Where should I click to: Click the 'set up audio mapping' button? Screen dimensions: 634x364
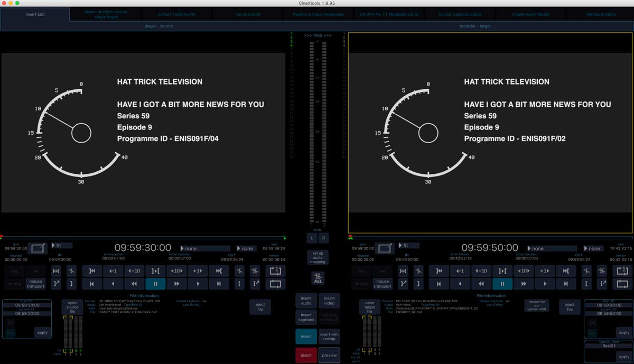(x=318, y=258)
